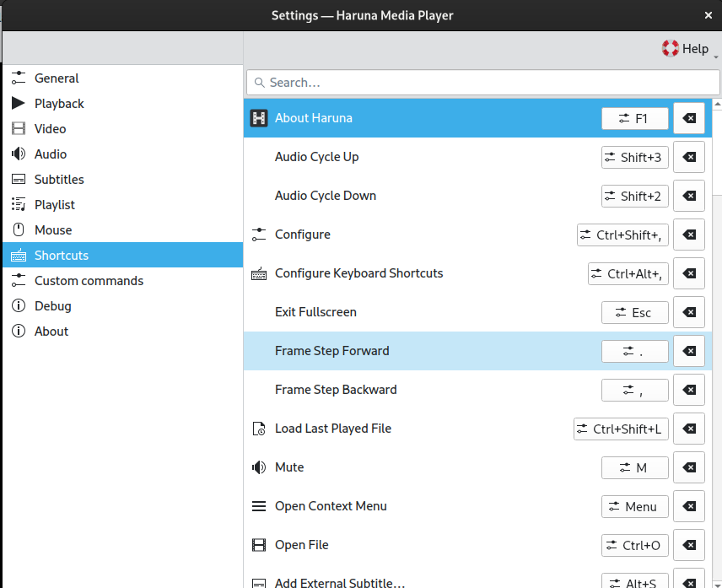722x588 pixels.
Task: Focus the shortcuts Search field
Action: 482,83
